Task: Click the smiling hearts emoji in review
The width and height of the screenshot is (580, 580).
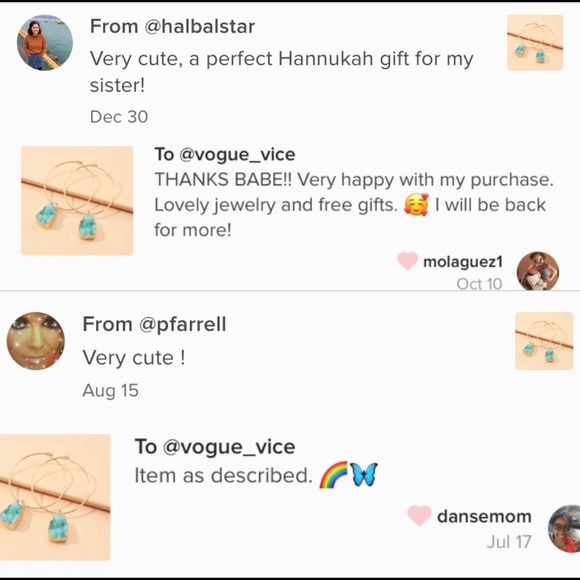Action: pos(416,205)
